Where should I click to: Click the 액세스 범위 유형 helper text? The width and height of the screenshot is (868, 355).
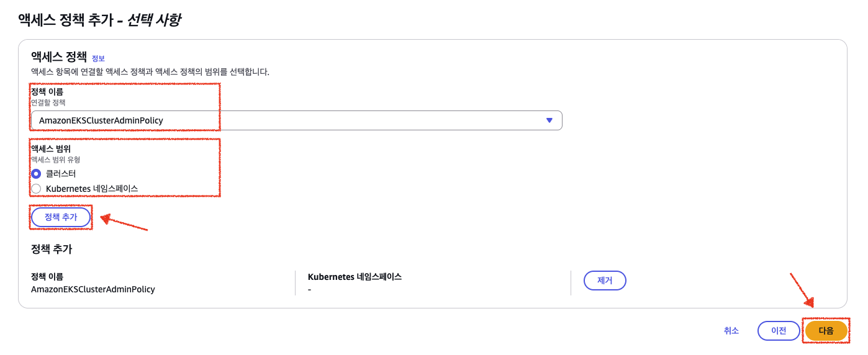(x=56, y=160)
